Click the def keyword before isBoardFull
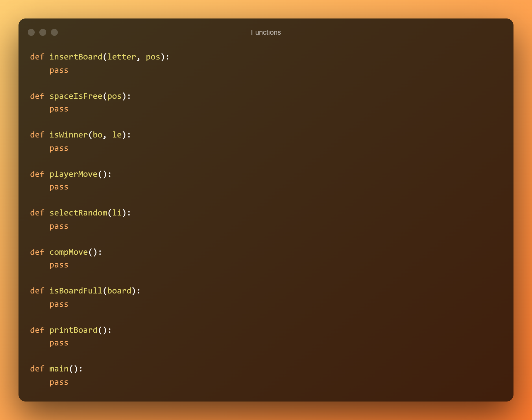This screenshot has width=532, height=420. click(x=37, y=291)
